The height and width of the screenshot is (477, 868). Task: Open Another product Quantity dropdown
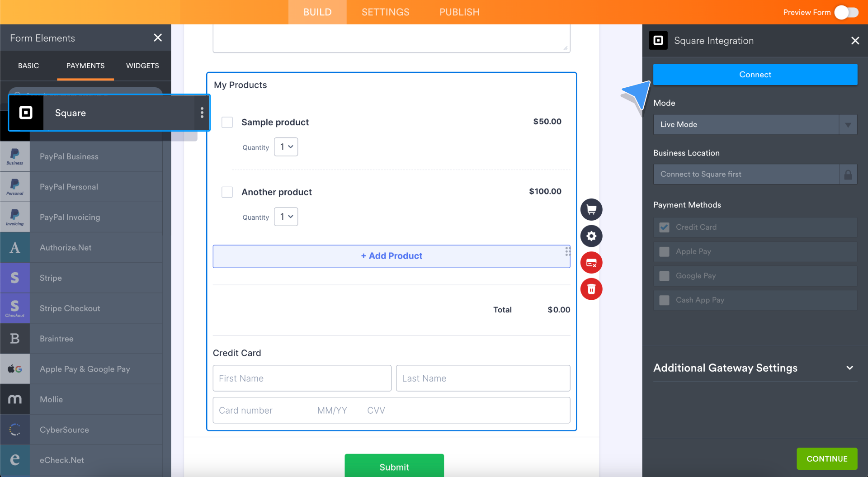pos(286,217)
